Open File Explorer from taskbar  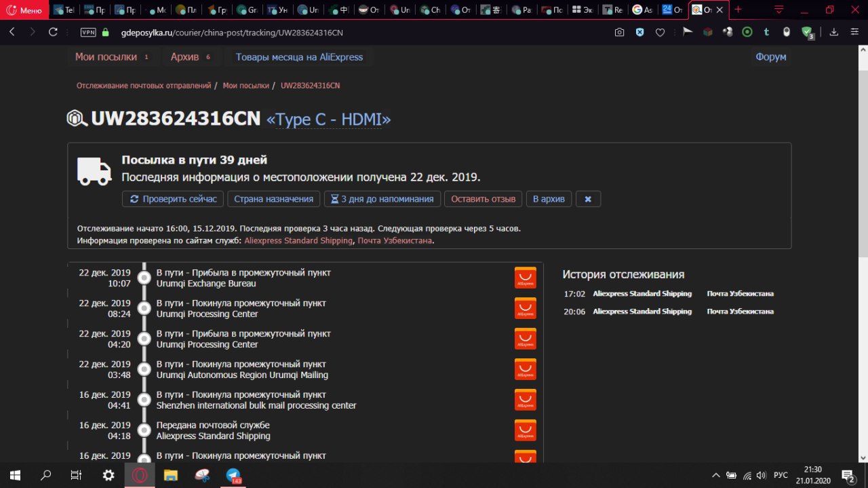tap(170, 475)
